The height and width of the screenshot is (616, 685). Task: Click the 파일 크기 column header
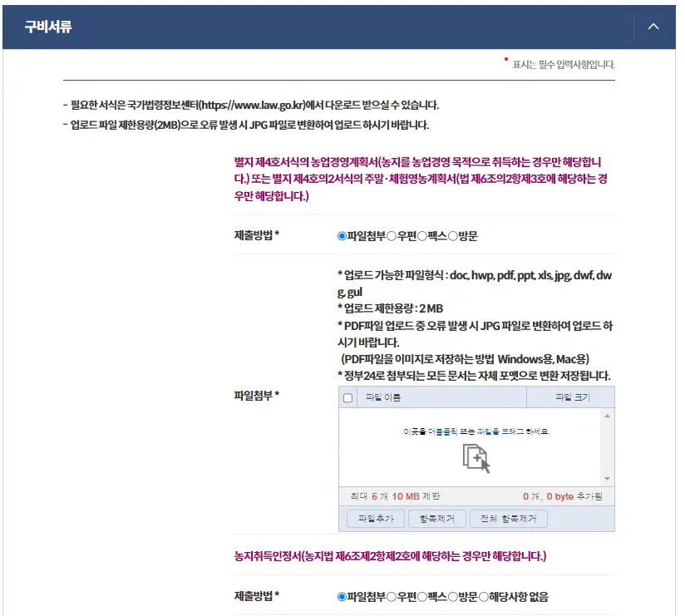(574, 398)
